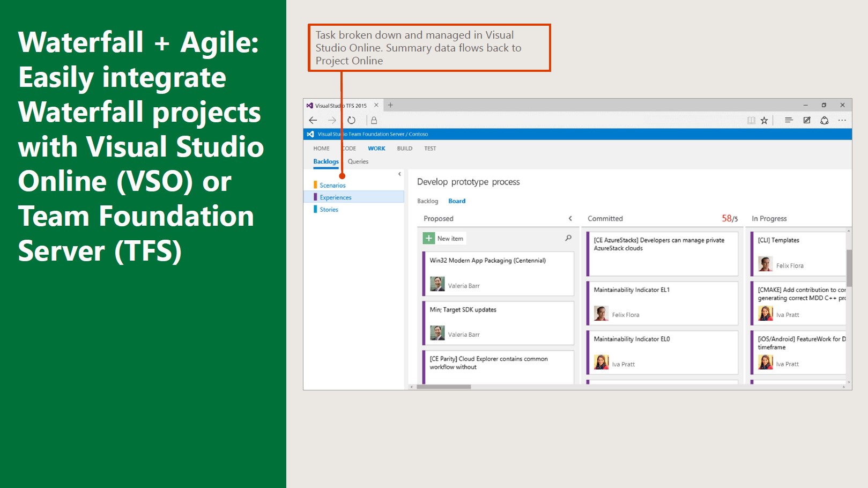Click green plus New item icon
Screen dimensions: 868x488
tap(429, 238)
